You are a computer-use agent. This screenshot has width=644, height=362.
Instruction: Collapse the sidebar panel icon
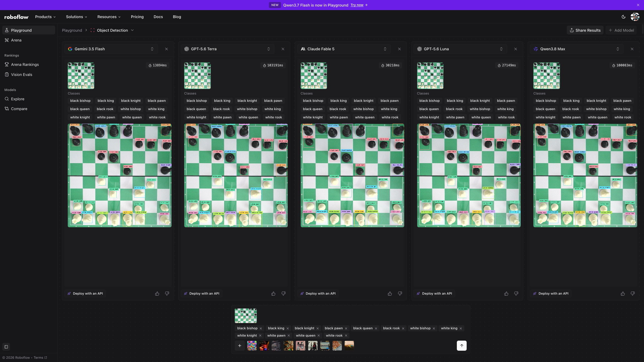[6, 347]
